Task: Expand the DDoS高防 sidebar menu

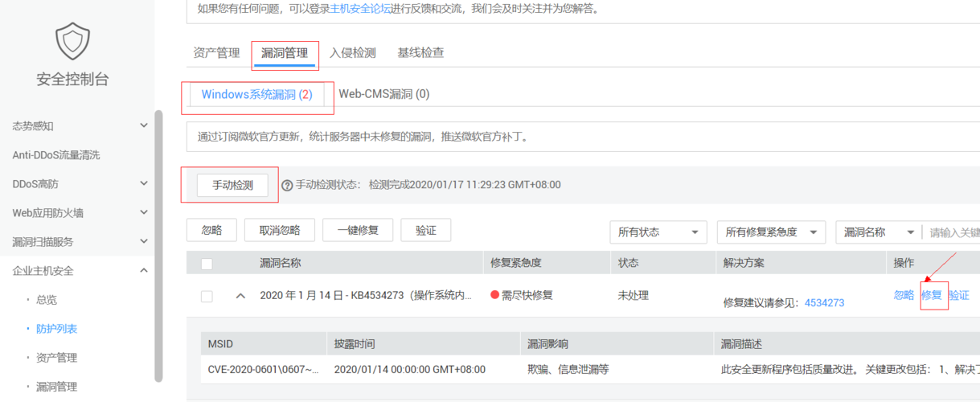Action: coord(144,183)
